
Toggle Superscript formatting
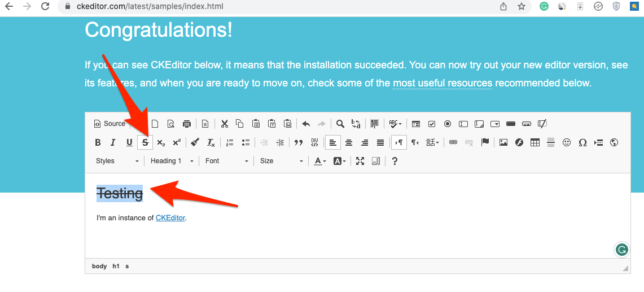point(177,143)
